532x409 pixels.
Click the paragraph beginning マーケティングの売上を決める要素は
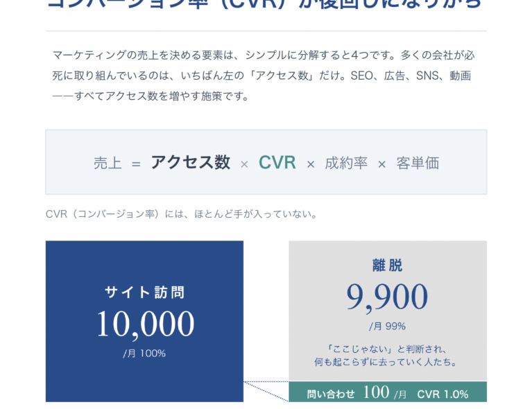264,76
